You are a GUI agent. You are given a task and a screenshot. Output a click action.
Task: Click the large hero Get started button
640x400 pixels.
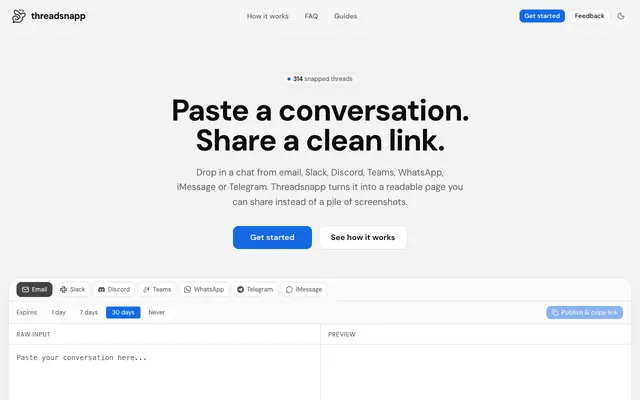click(272, 237)
